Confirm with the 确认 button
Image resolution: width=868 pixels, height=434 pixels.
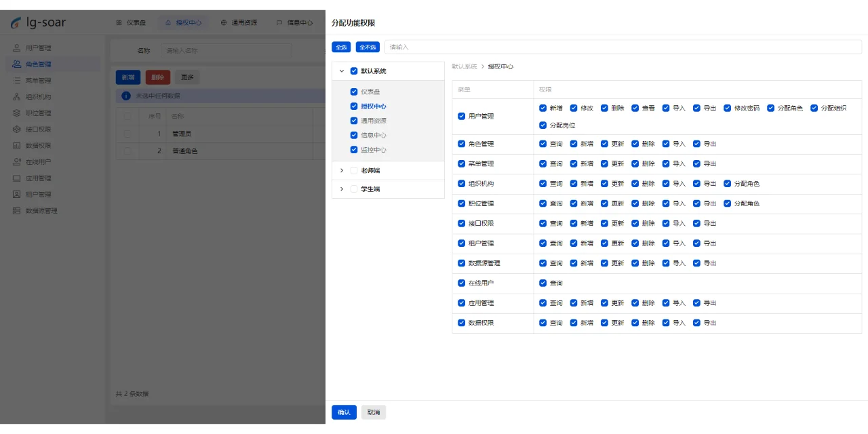pyautogui.click(x=344, y=412)
